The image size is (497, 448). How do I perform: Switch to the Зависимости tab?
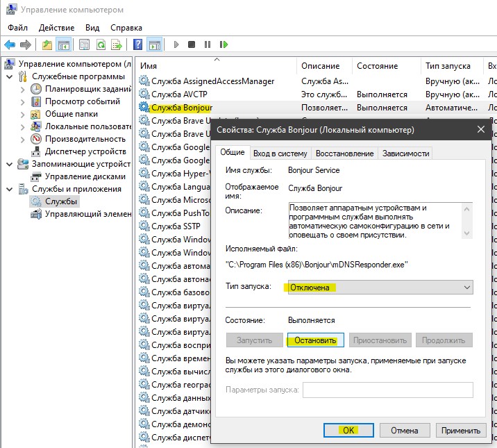click(405, 154)
